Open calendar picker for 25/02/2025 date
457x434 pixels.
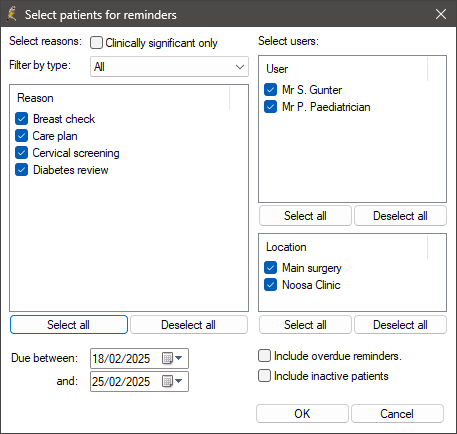(167, 381)
